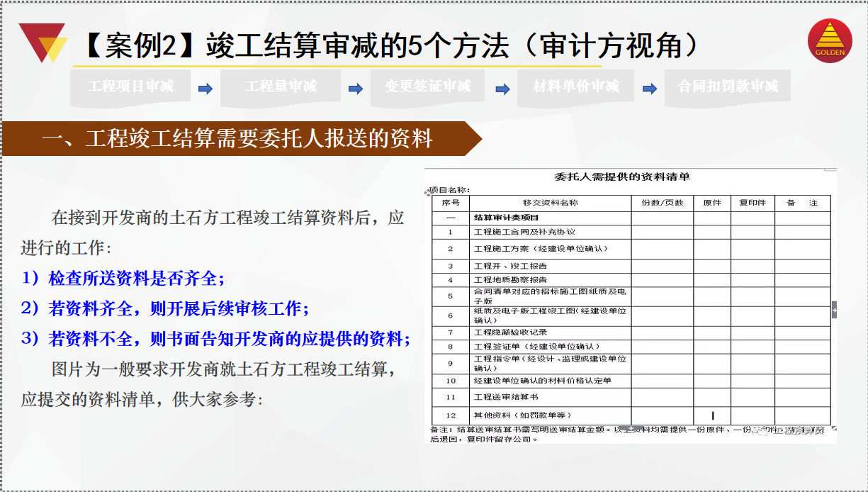Click the paragraph starting 图片为一般要求开发商

(210, 384)
